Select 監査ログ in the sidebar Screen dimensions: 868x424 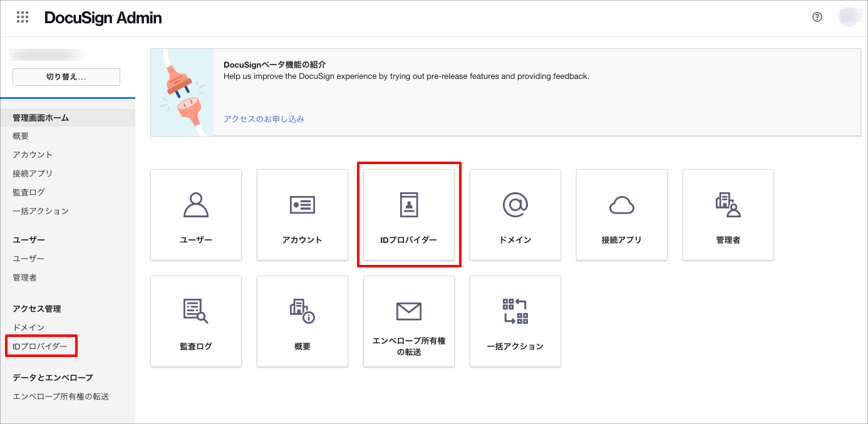point(29,192)
